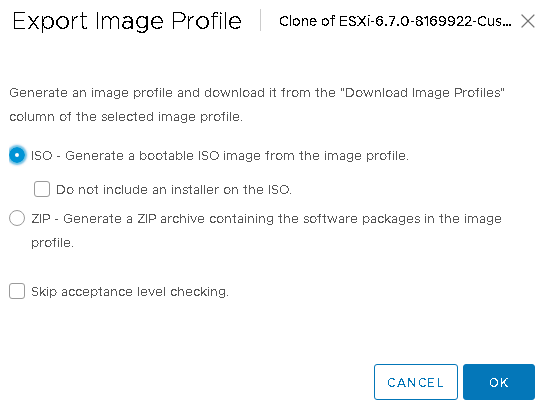Click the 'Generate an image profile and download' description line
Image resolution: width=550 pixels, height=411 pixels.
click(x=257, y=93)
